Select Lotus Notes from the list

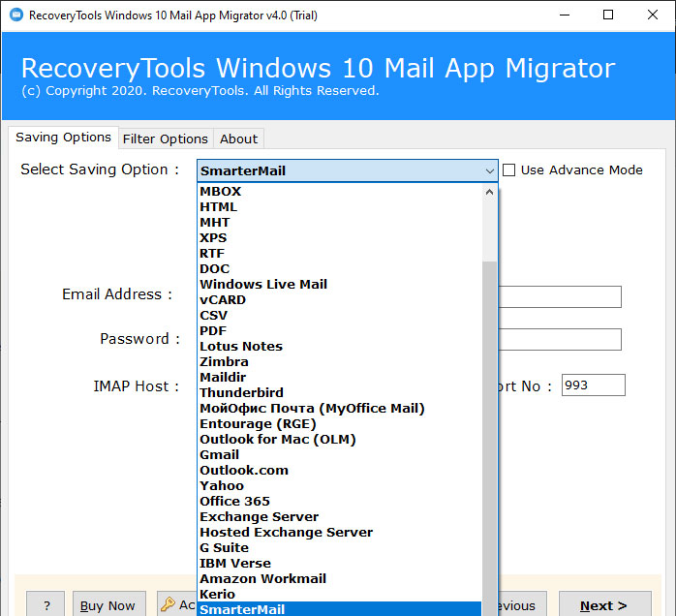click(x=340, y=347)
